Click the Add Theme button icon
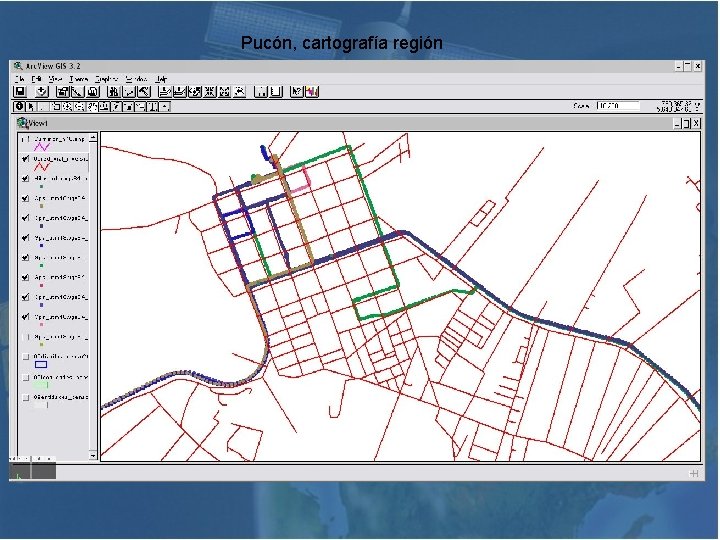The width and height of the screenshot is (720, 540). click(42, 92)
